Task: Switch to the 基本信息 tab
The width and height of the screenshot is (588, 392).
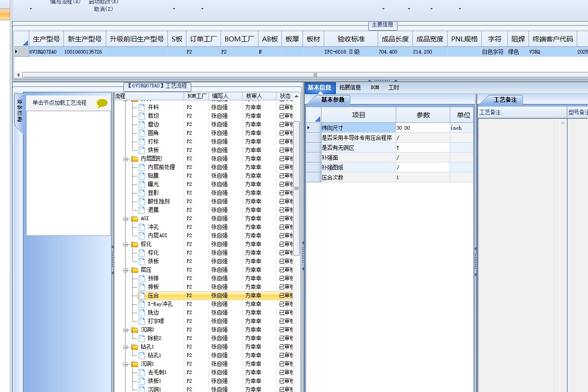Action: (x=320, y=87)
